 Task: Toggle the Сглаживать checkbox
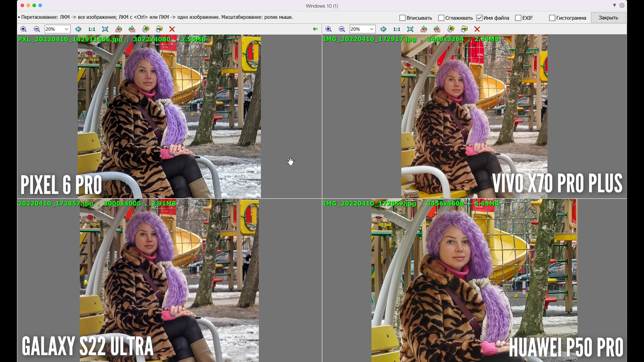click(x=441, y=18)
